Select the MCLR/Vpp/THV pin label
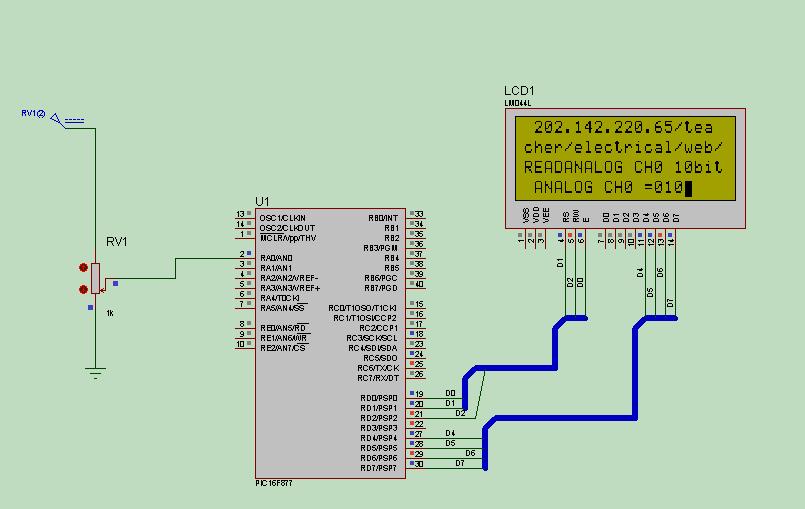The height and width of the screenshot is (509, 805). (288, 238)
